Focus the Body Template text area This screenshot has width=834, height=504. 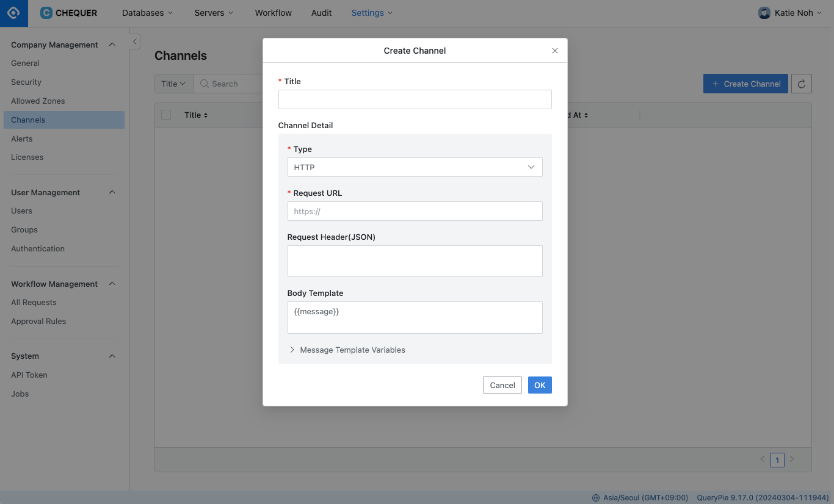pyautogui.click(x=415, y=317)
